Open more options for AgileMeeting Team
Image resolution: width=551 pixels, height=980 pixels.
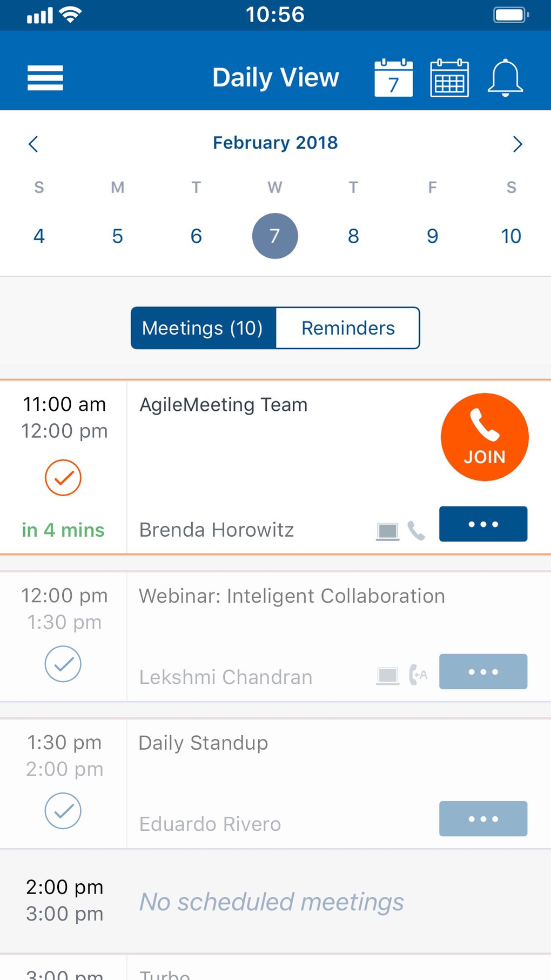pos(483,524)
